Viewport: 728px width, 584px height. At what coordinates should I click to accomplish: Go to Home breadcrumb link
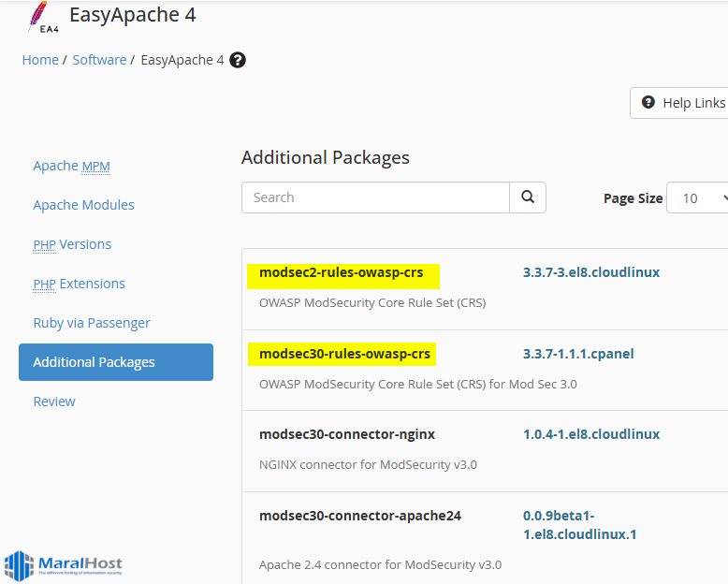point(40,60)
